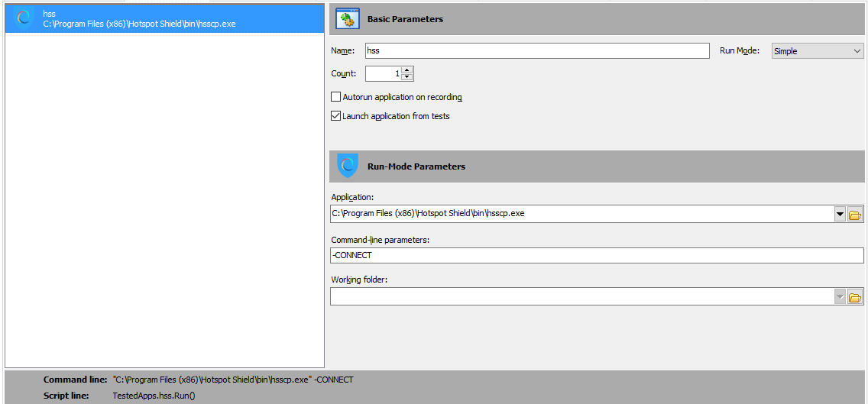Viewport: 868px width, 404px height.
Task: Click the Run-Mode Parameters shield icon
Action: point(348,166)
